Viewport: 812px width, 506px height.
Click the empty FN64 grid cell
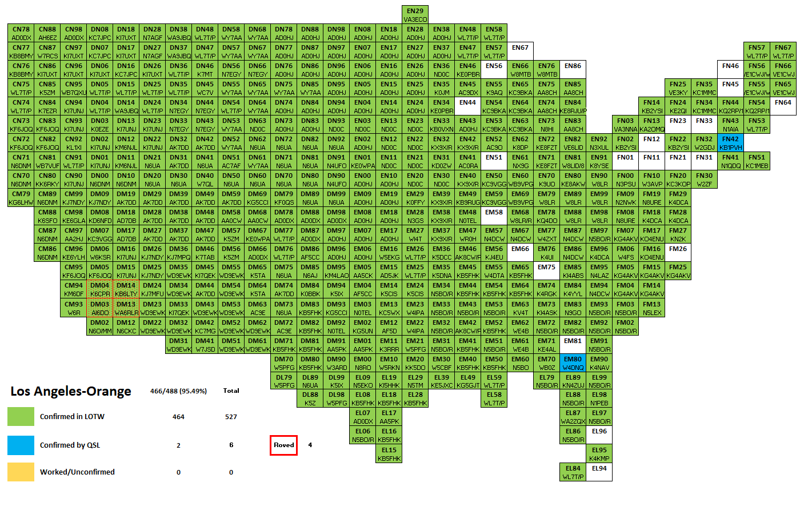click(x=783, y=106)
